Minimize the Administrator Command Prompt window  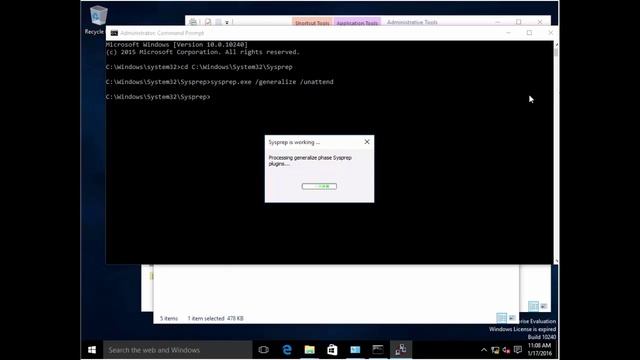508,33
